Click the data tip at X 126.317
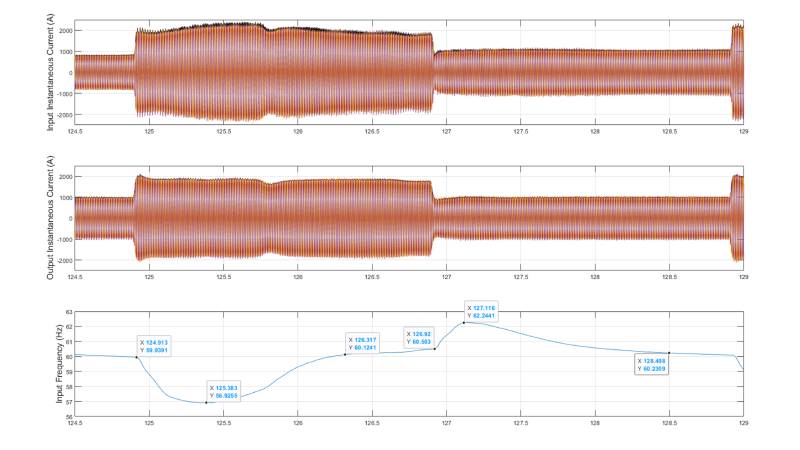800x450 pixels. [364, 343]
